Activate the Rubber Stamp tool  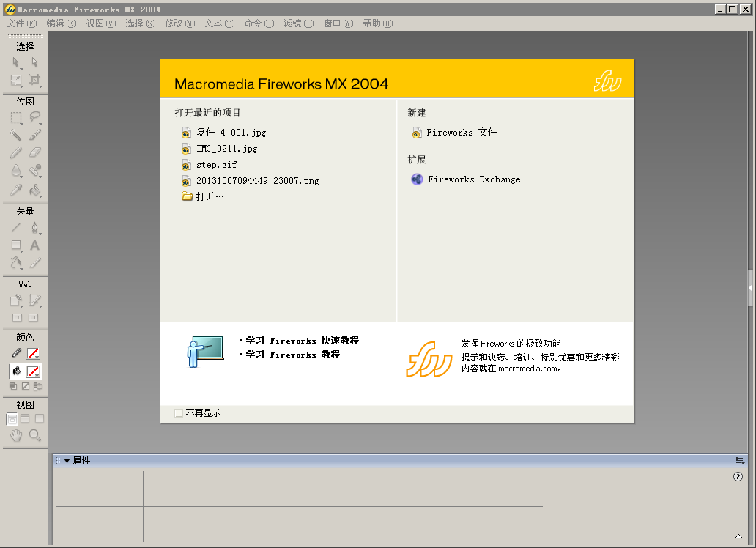[34, 171]
